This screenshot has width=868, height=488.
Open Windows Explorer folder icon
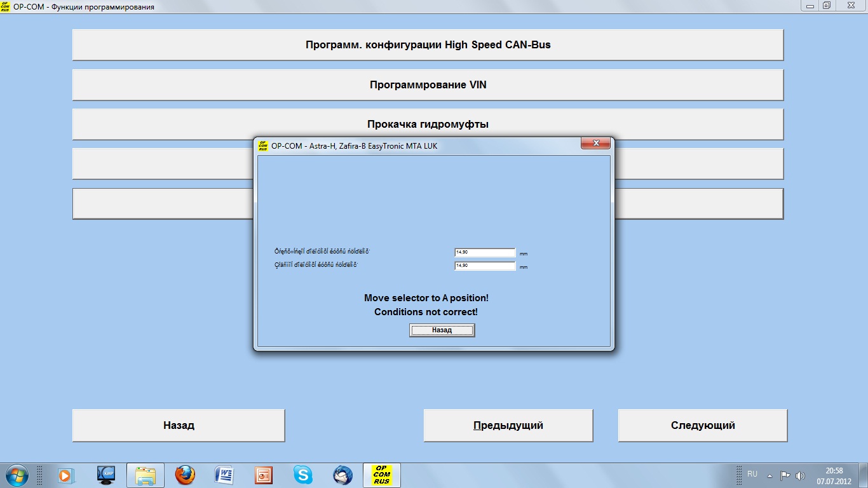(x=146, y=475)
